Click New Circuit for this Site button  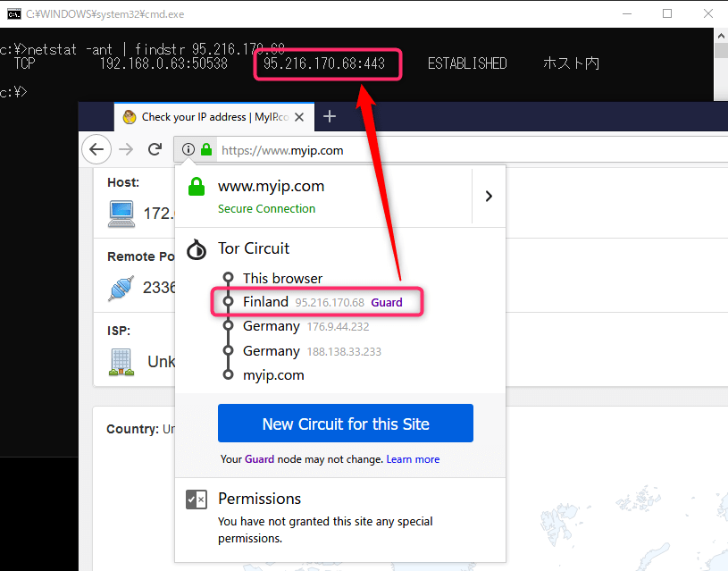(x=346, y=424)
